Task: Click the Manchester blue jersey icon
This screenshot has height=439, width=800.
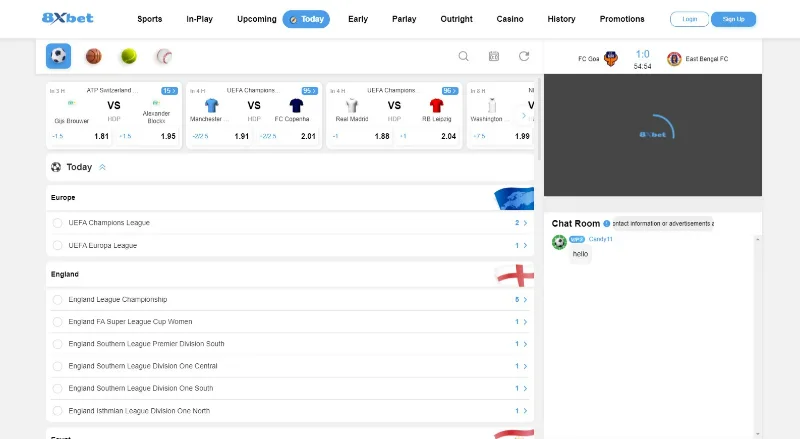Action: 212,106
